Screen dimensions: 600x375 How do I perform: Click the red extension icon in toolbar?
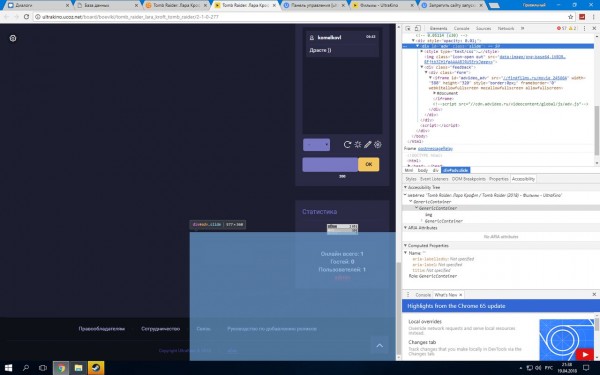click(x=582, y=17)
